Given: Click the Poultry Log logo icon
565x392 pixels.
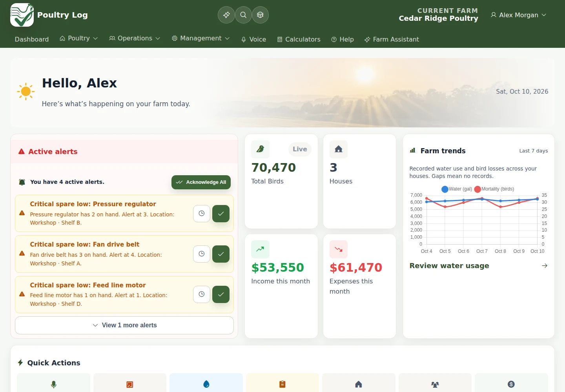Looking at the screenshot, I should click(22, 15).
